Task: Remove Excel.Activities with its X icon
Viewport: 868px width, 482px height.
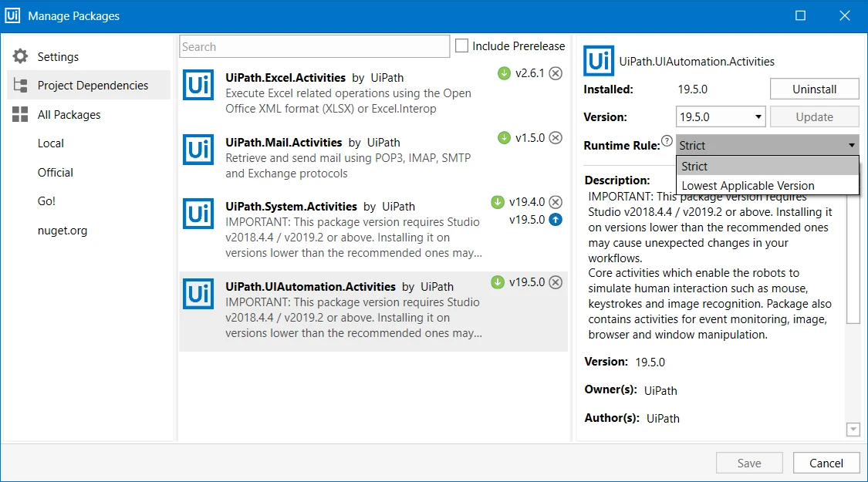Action: (556, 73)
